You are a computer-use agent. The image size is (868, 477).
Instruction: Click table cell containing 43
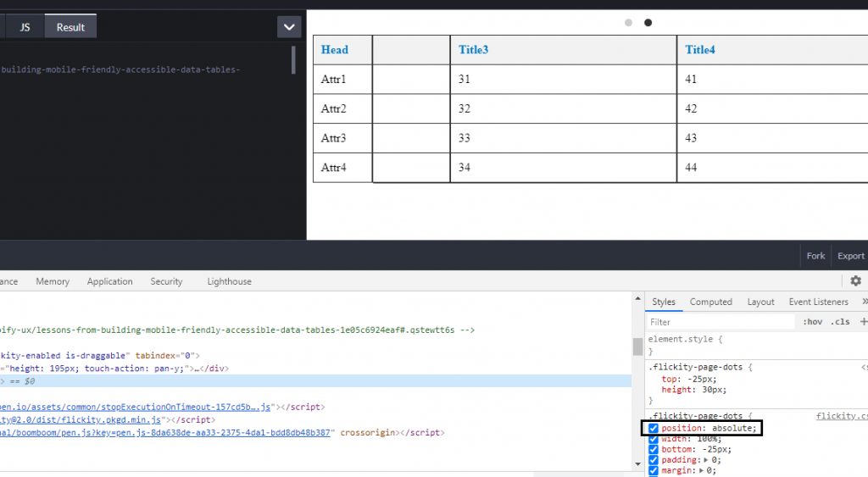pos(773,138)
